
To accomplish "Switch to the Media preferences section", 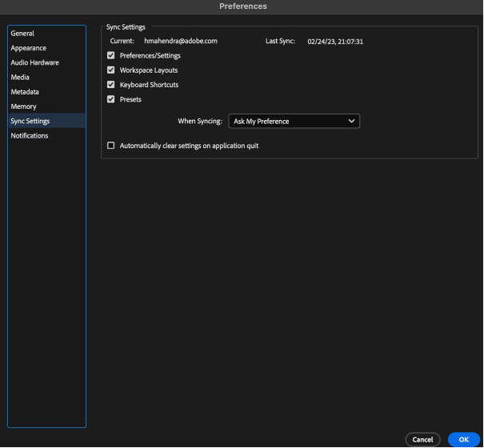I will [21, 78].
